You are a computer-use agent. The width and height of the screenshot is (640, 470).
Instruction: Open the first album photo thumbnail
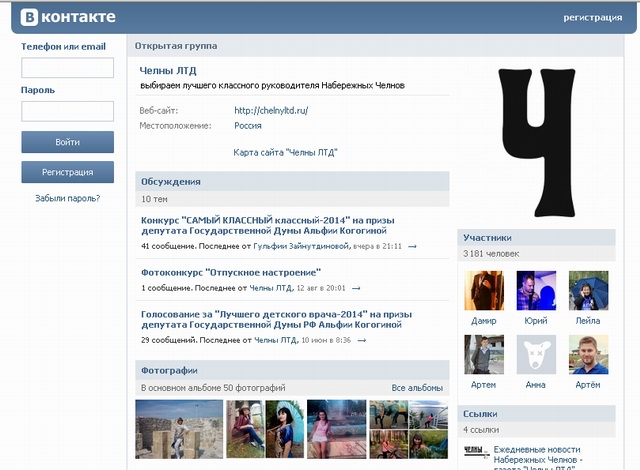tap(179, 429)
